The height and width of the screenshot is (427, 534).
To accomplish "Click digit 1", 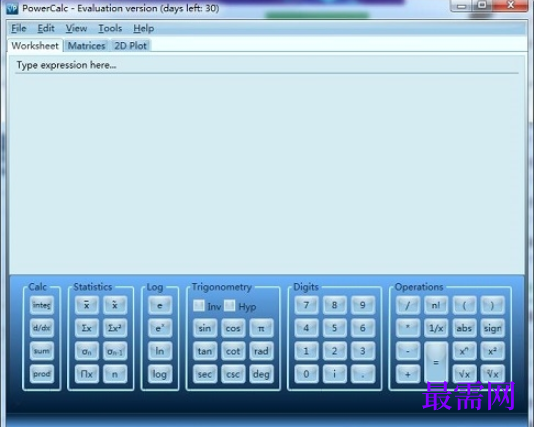I will click(x=307, y=351).
